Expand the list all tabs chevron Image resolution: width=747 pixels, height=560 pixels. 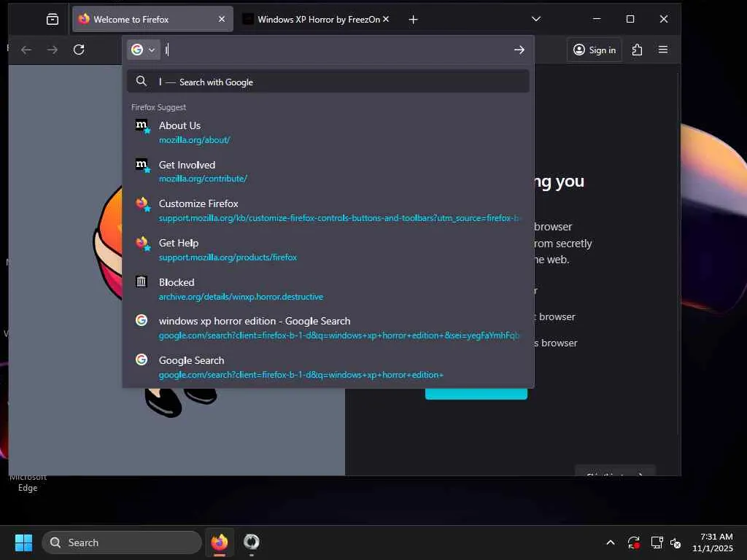tap(536, 19)
